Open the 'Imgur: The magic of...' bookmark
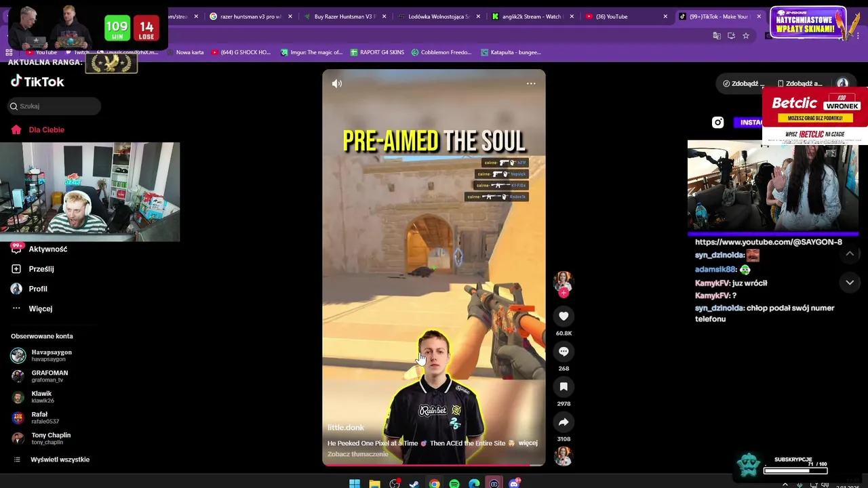This screenshot has height=488, width=868. point(311,52)
